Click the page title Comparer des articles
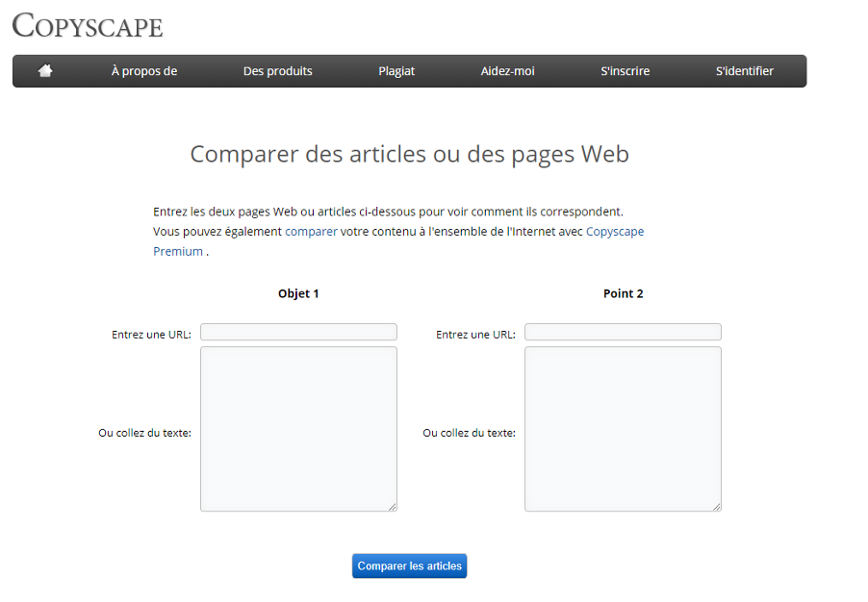The image size is (868, 602). [410, 155]
